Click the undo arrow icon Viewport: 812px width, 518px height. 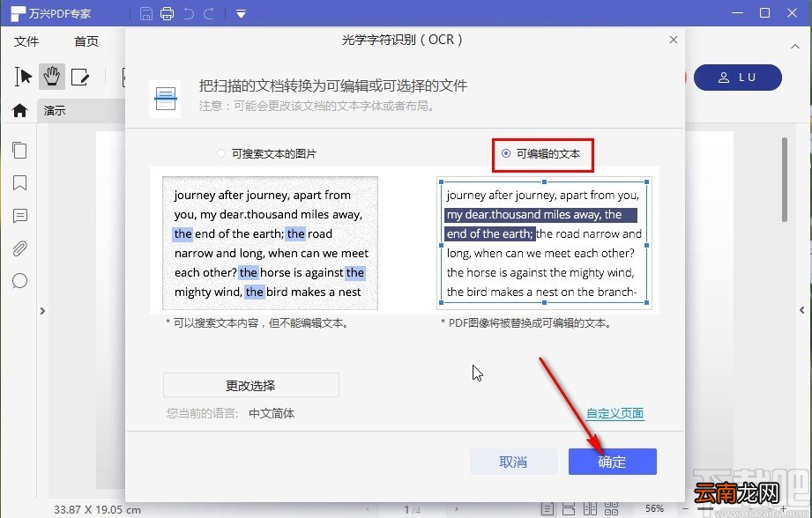189,13
